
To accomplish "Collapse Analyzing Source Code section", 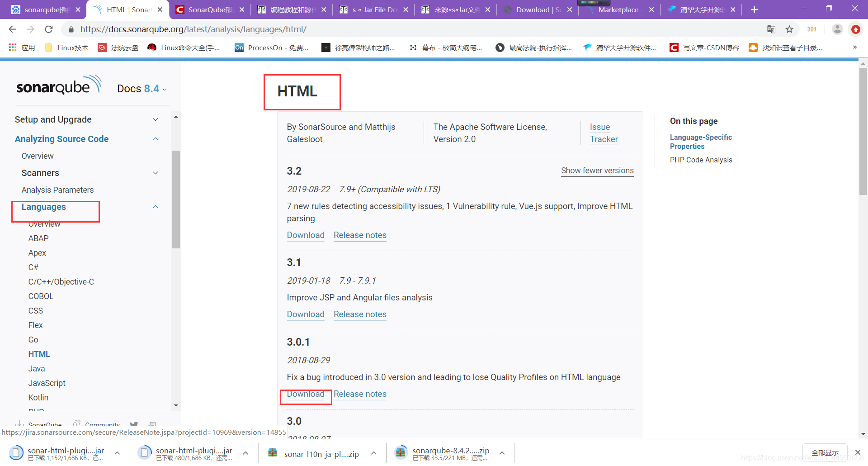I will [156, 139].
